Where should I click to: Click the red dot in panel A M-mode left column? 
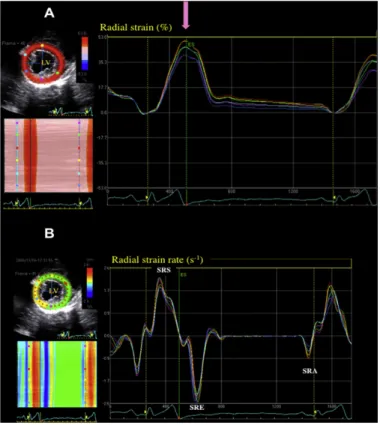tap(17, 147)
